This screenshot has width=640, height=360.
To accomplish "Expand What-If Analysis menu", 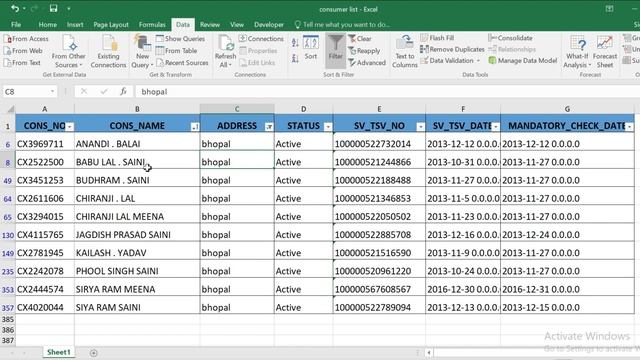I will pos(577,52).
